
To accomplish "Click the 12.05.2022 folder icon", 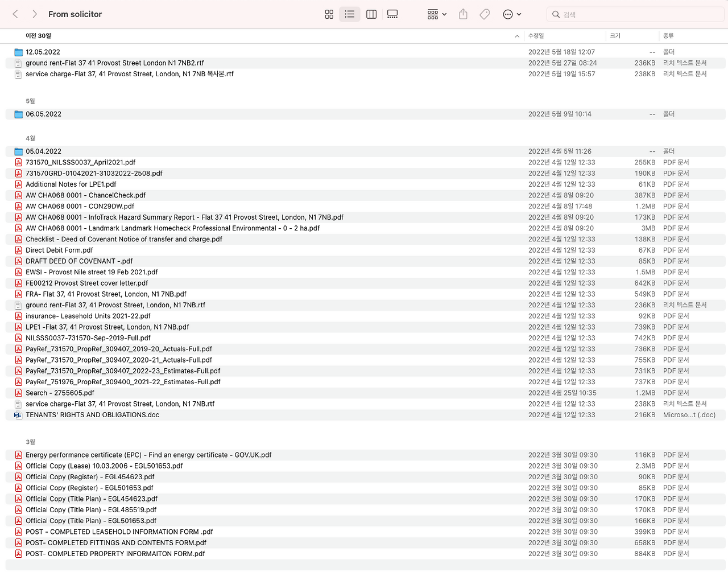I will [19, 52].
